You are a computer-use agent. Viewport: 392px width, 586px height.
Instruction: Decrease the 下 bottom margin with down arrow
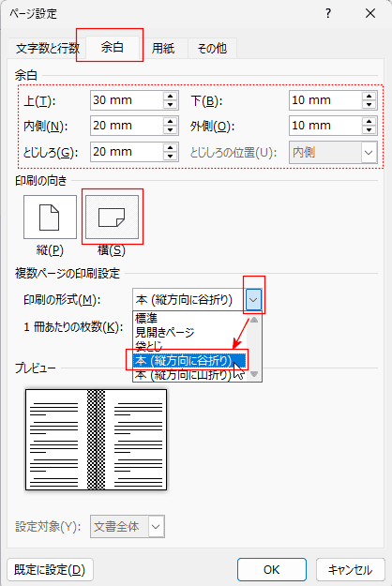pyautogui.click(x=369, y=105)
